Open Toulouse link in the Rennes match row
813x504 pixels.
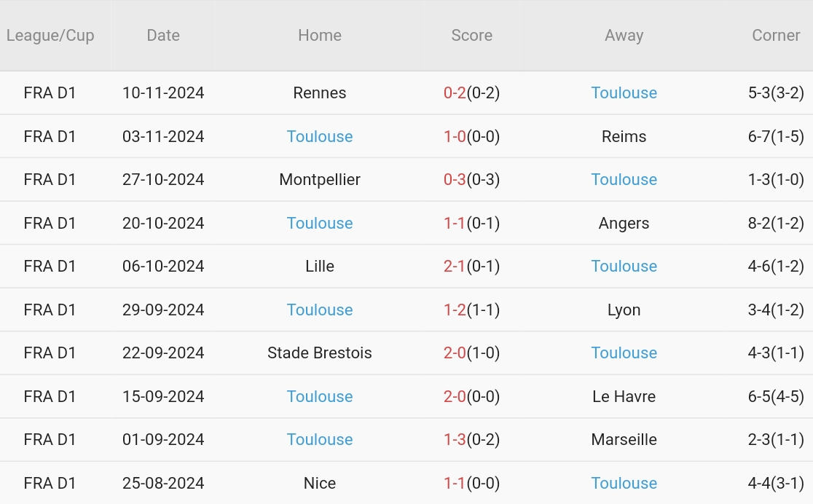pyautogui.click(x=624, y=92)
